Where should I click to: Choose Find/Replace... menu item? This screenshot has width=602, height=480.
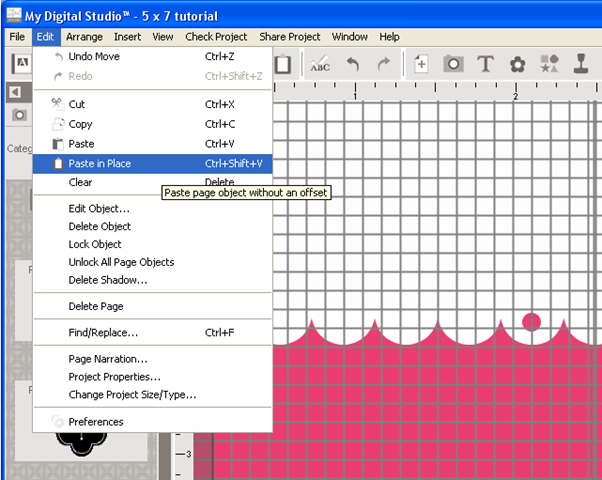[x=153, y=333]
